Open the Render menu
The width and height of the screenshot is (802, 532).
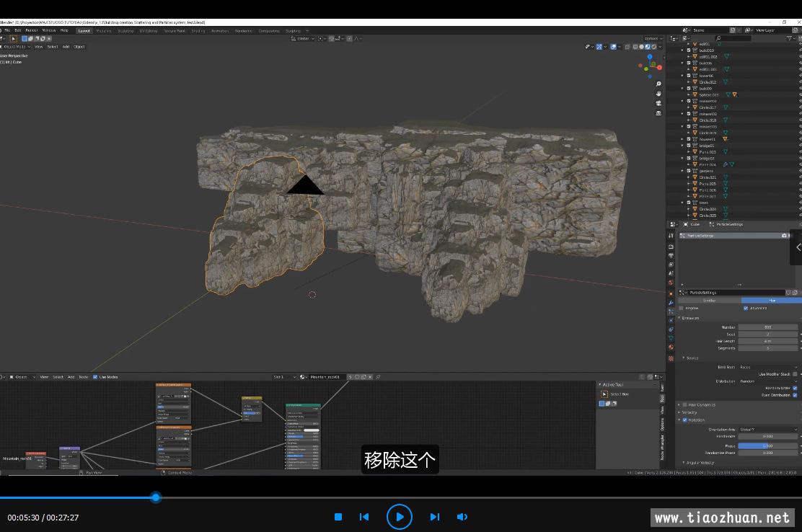(x=32, y=31)
